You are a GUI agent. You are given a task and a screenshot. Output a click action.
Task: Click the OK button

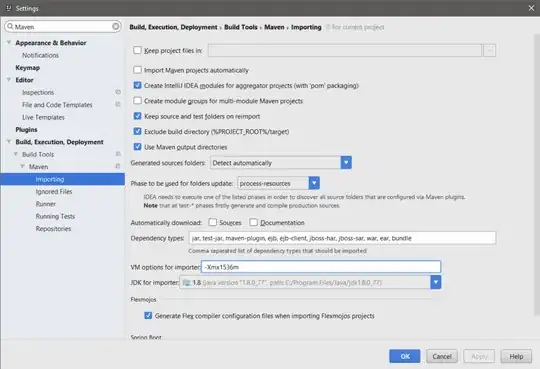point(405,356)
